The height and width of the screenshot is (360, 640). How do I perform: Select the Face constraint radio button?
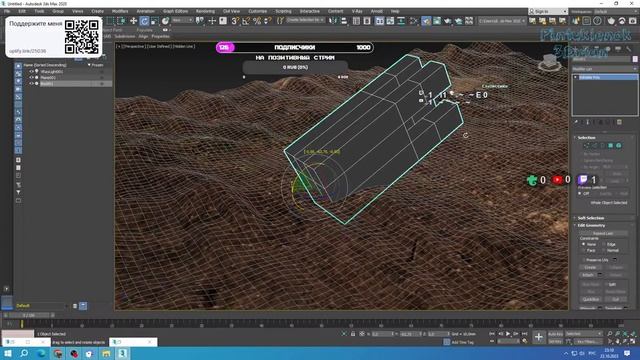click(x=583, y=250)
